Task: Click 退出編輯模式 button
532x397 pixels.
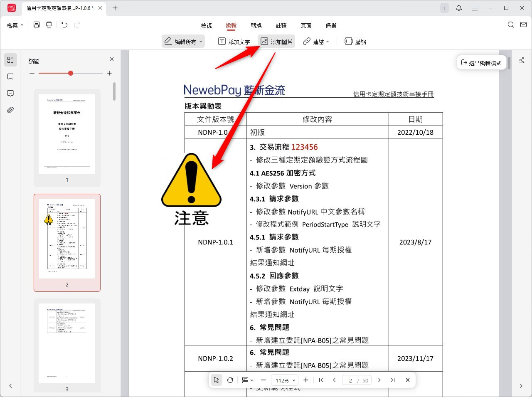Action: 481,63
